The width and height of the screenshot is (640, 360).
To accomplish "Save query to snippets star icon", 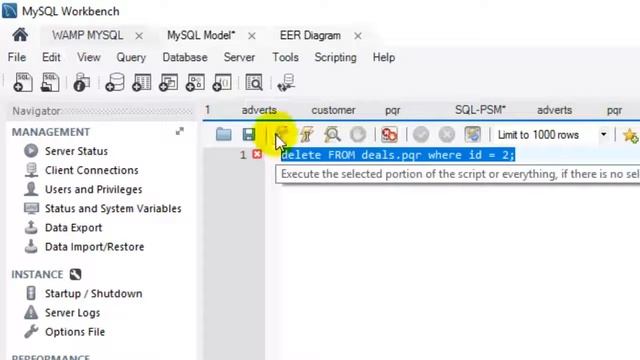I will [x=631, y=135].
